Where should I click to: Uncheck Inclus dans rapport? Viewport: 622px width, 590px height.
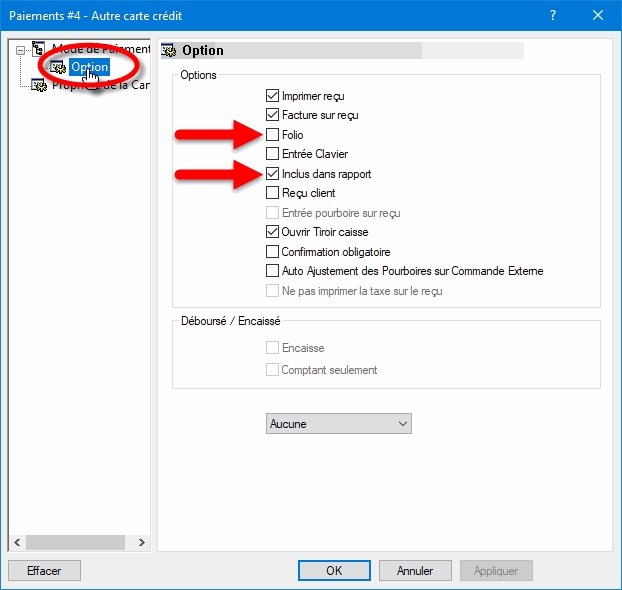[x=272, y=174]
